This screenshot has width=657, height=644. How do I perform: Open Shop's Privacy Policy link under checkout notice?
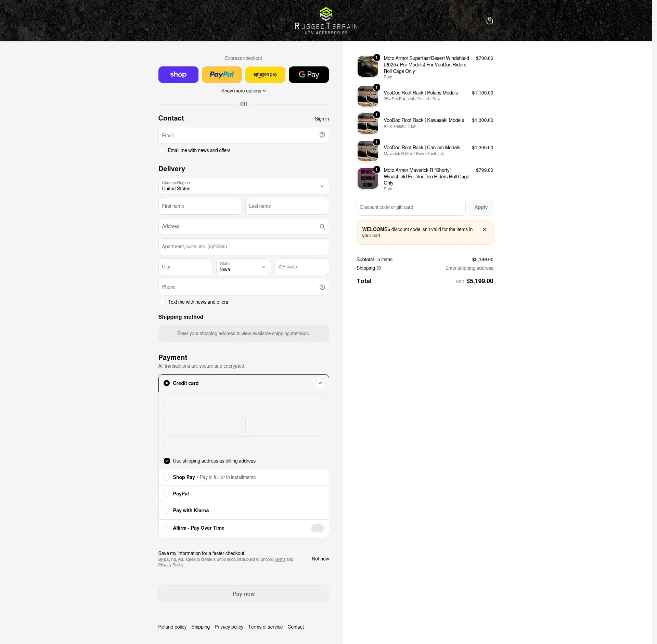(x=171, y=565)
